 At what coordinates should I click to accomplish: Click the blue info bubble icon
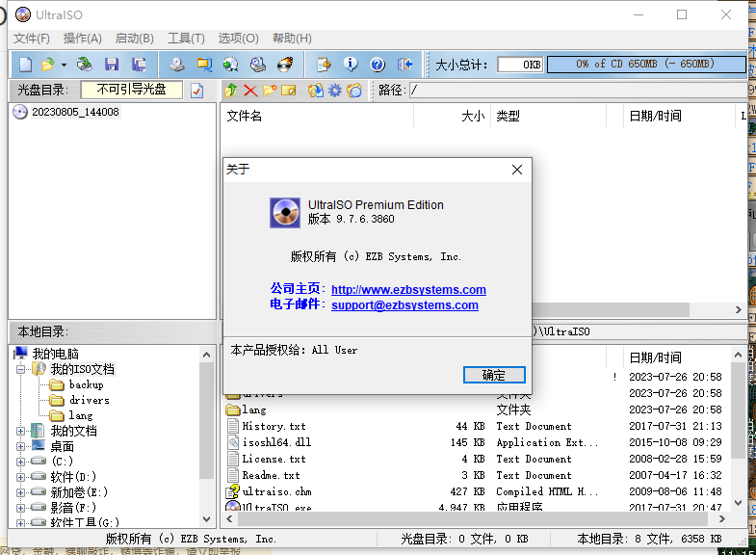click(x=351, y=65)
